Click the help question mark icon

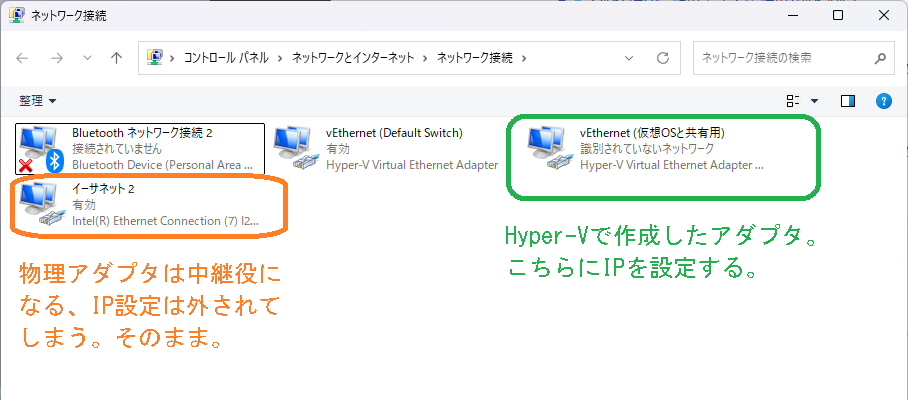click(883, 101)
